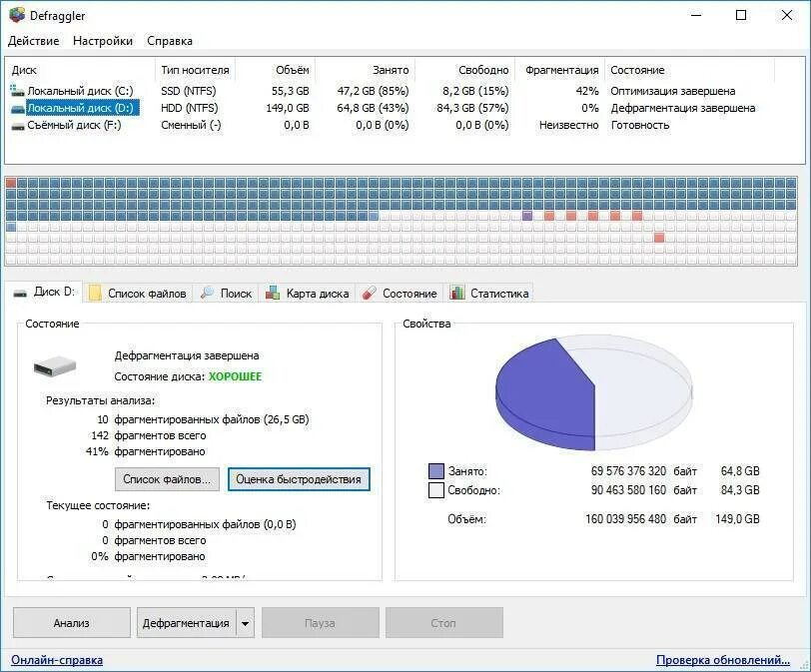Click Оптимизация завершена status text
Screen dimensions: 811x672
(x=672, y=91)
